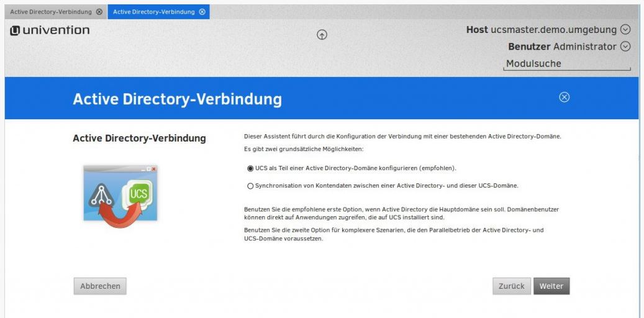The image size is (644, 318).
Task: Close the active blue Active Directory-Verbindung tab
Action: (202, 12)
